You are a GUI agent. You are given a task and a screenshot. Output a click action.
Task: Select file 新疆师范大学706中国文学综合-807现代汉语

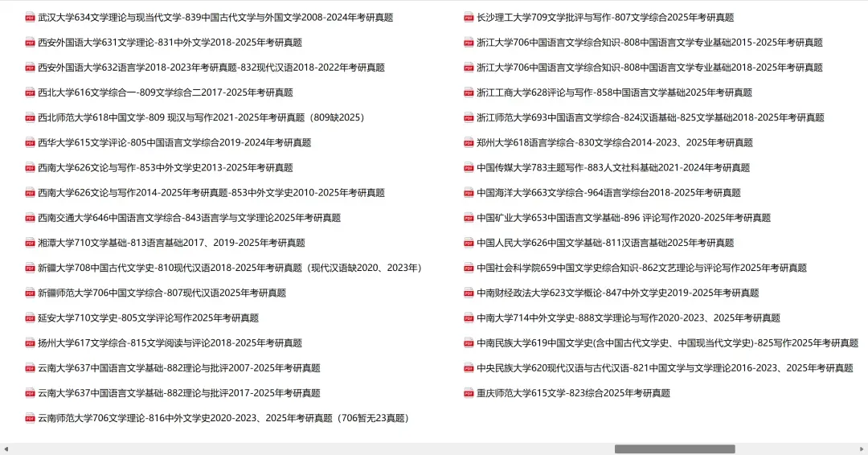click(162, 293)
